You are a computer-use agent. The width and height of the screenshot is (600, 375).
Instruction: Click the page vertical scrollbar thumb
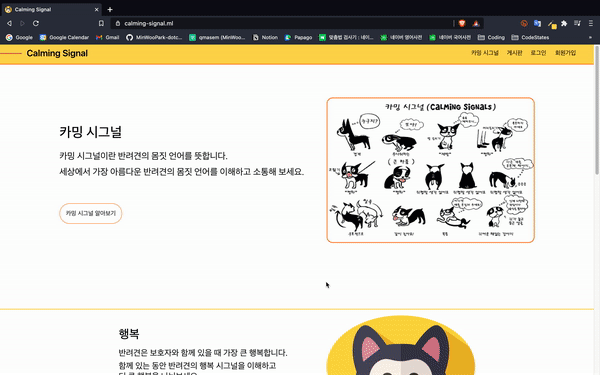597,110
